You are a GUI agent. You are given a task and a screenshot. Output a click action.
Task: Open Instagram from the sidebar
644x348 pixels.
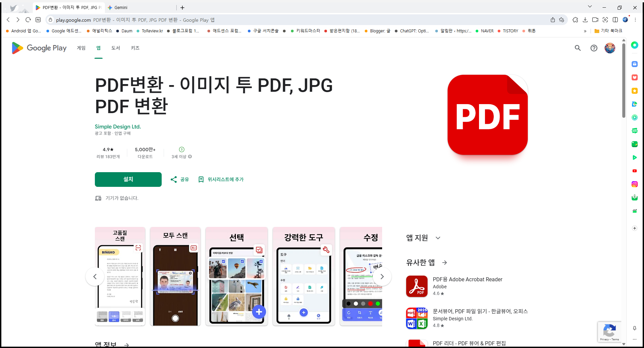634,184
